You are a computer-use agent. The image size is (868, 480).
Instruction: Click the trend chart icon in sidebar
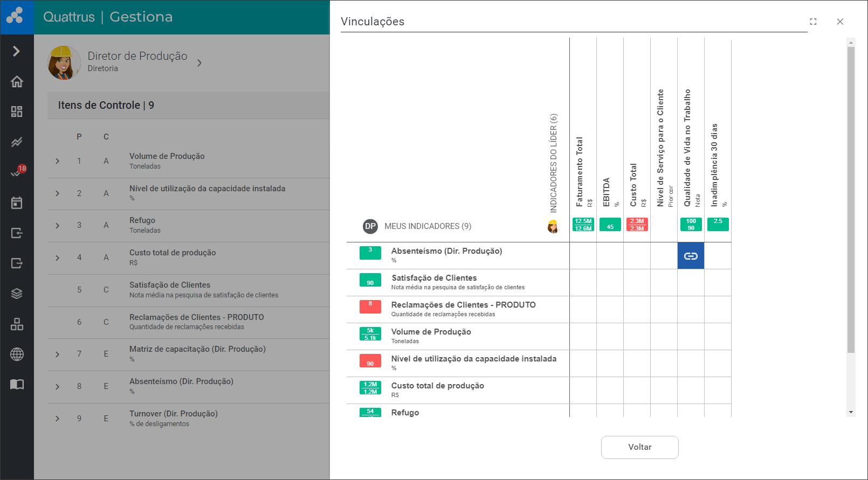pos(17,142)
